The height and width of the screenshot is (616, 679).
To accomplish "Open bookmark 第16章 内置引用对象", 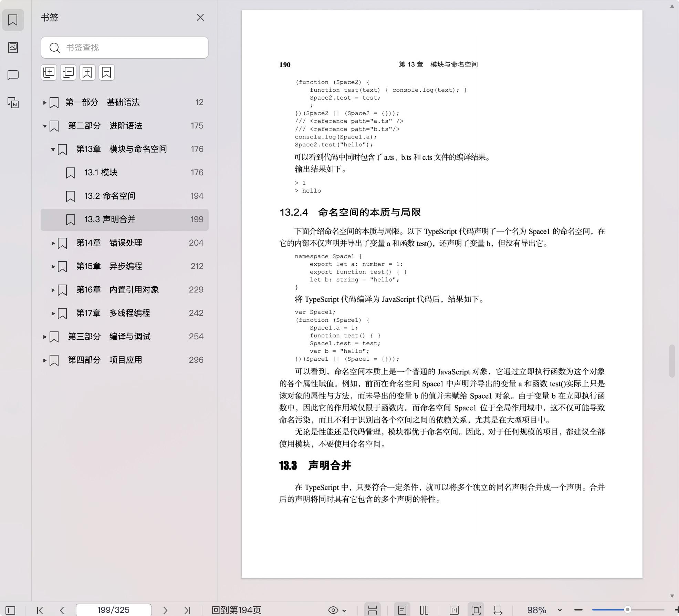I will pyautogui.click(x=125, y=290).
